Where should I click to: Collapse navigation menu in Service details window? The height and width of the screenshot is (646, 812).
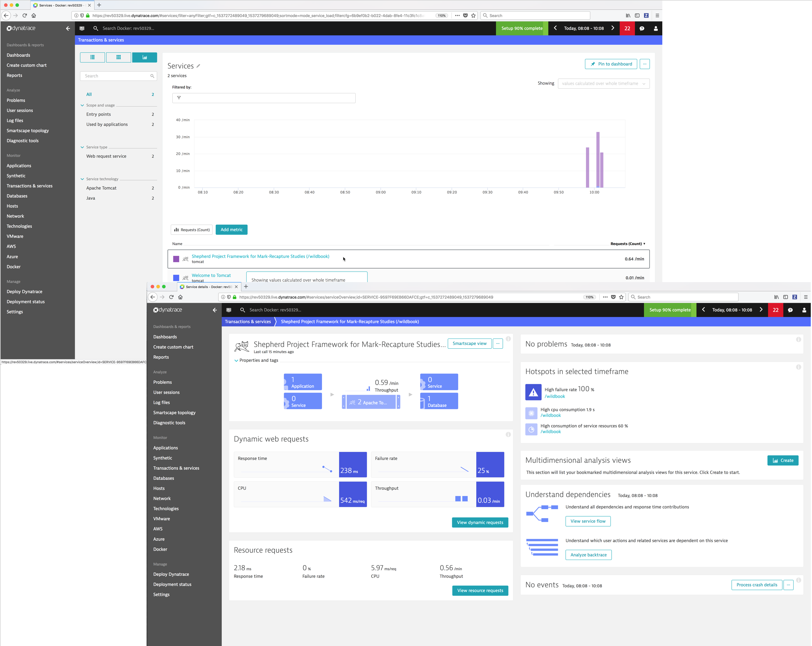coord(215,310)
